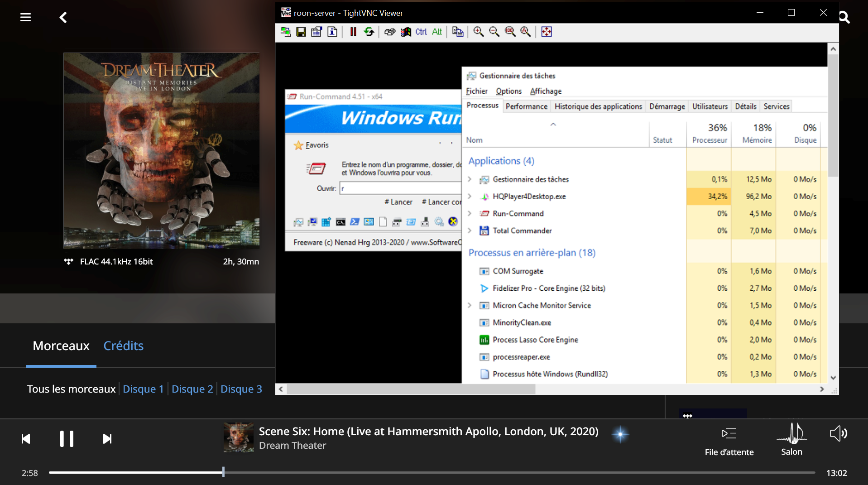Viewport: 868px width, 485px height.
Task: Click TightVNC file transfer icon
Action: point(458,32)
